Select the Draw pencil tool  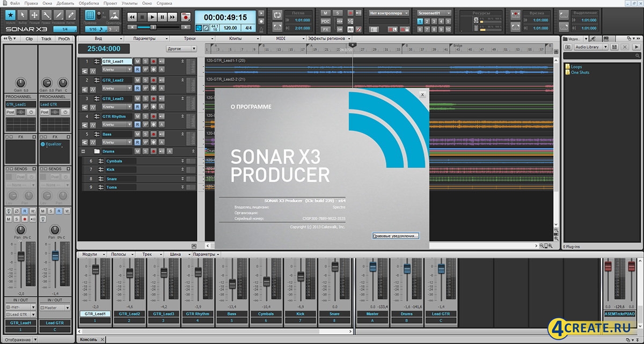[x=58, y=15]
